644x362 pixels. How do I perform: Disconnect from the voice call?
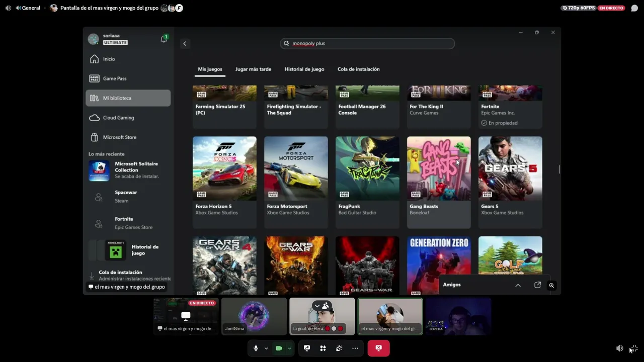[x=378, y=348]
